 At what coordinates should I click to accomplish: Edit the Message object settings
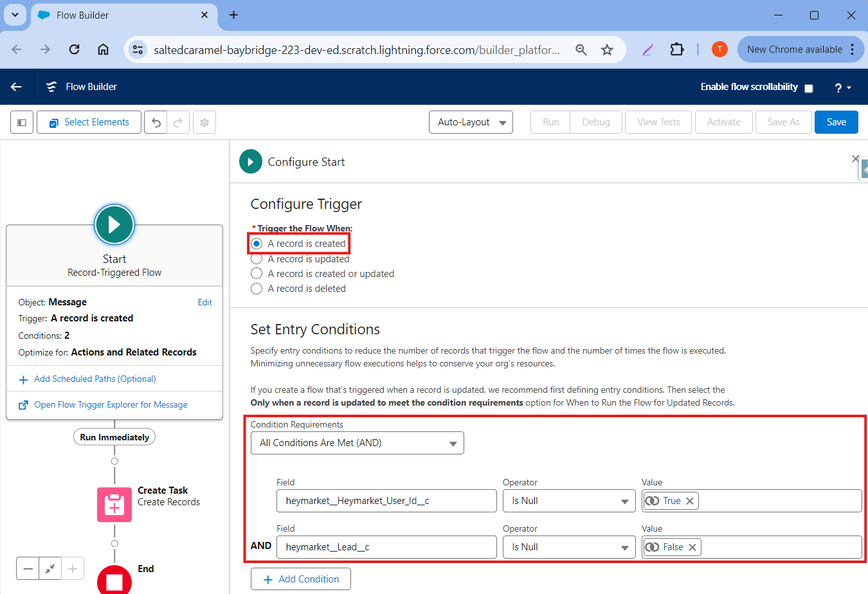point(205,302)
